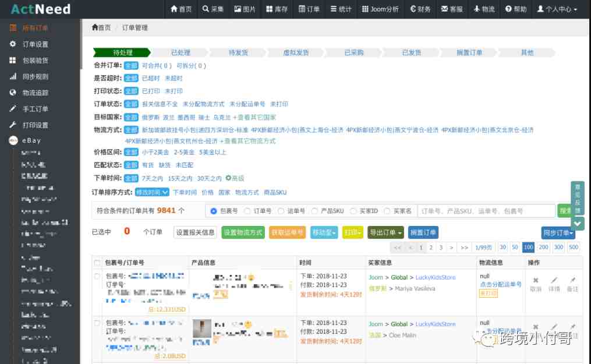This screenshot has height=364, width=591.
Task: Click the 物流 plane icon in top nav
Action: (x=477, y=9)
